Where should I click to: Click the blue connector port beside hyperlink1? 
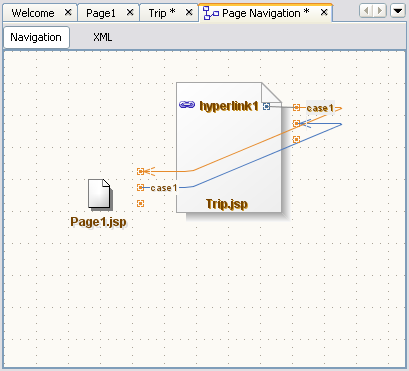coord(266,106)
